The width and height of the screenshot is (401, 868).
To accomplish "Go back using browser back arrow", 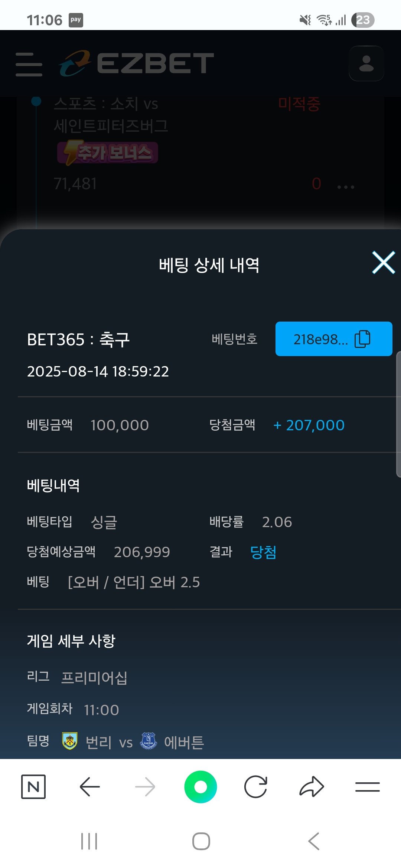I will point(89,786).
